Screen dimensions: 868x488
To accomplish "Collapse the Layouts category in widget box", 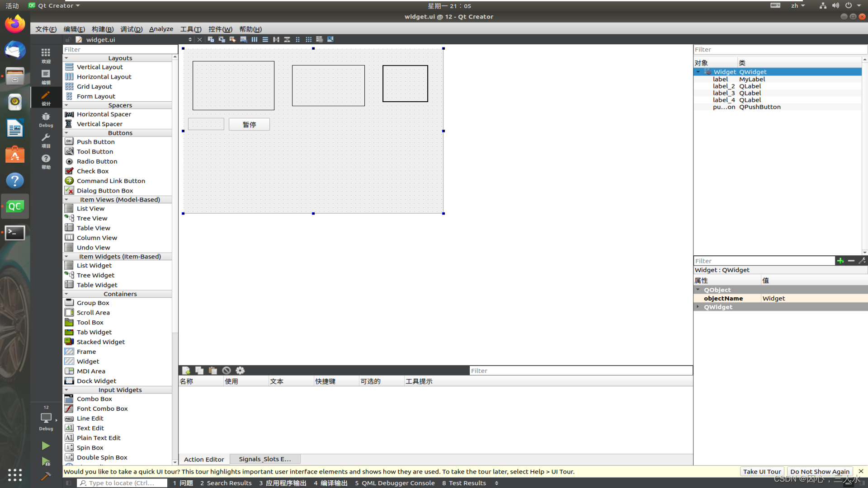I will click(x=66, y=58).
